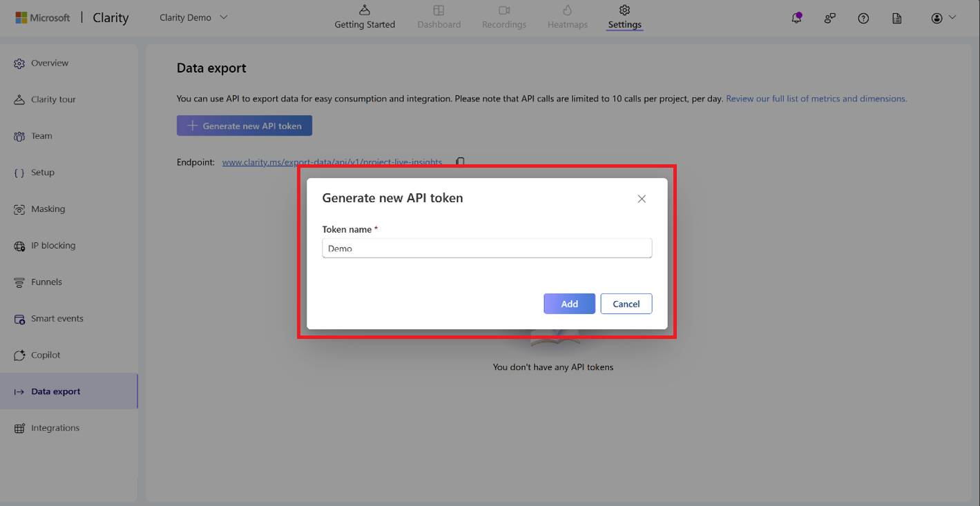Switch to the Recordings tab
Screen dimensions: 980x506
pos(504,18)
